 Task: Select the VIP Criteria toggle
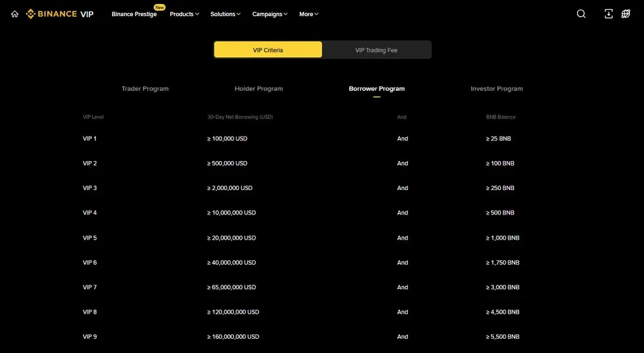click(268, 50)
